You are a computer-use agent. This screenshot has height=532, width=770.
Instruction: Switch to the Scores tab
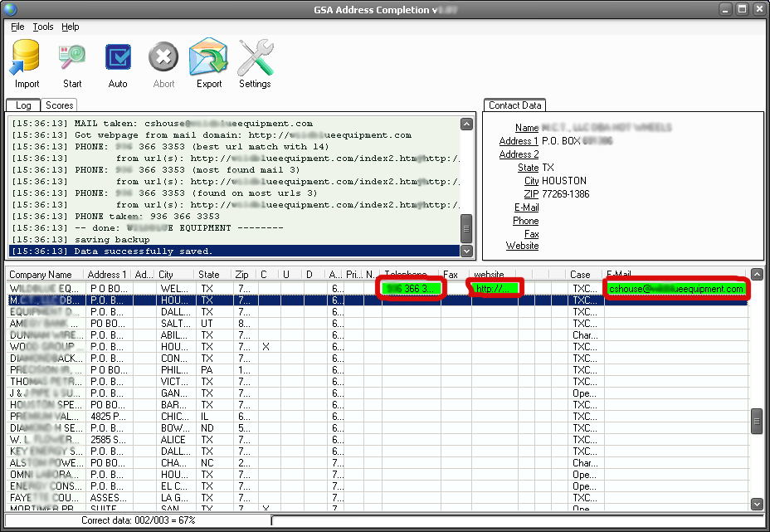pos(60,105)
